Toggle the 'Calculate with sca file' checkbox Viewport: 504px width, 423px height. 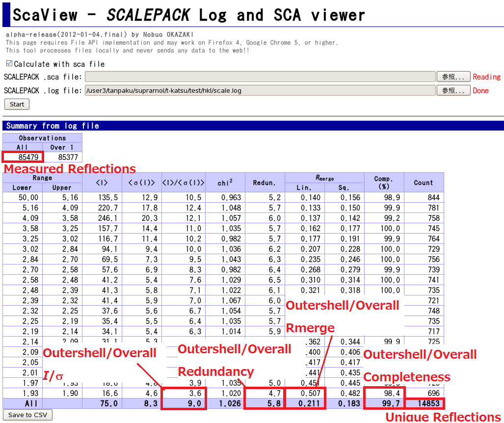coord(9,64)
